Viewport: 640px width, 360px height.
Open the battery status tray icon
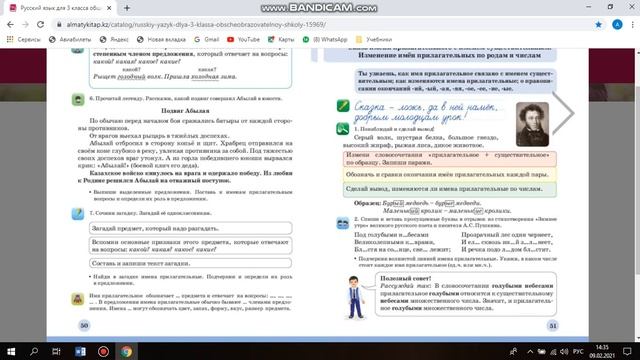[x=541, y=351]
